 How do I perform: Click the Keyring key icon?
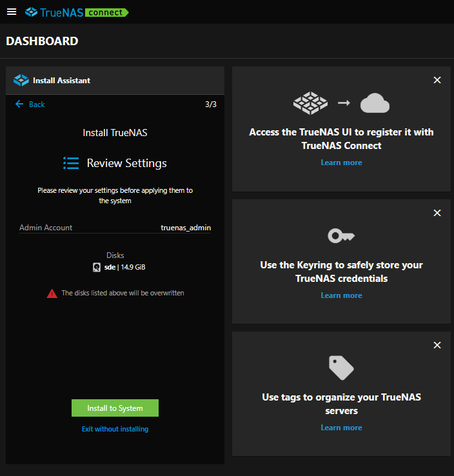[x=341, y=236]
